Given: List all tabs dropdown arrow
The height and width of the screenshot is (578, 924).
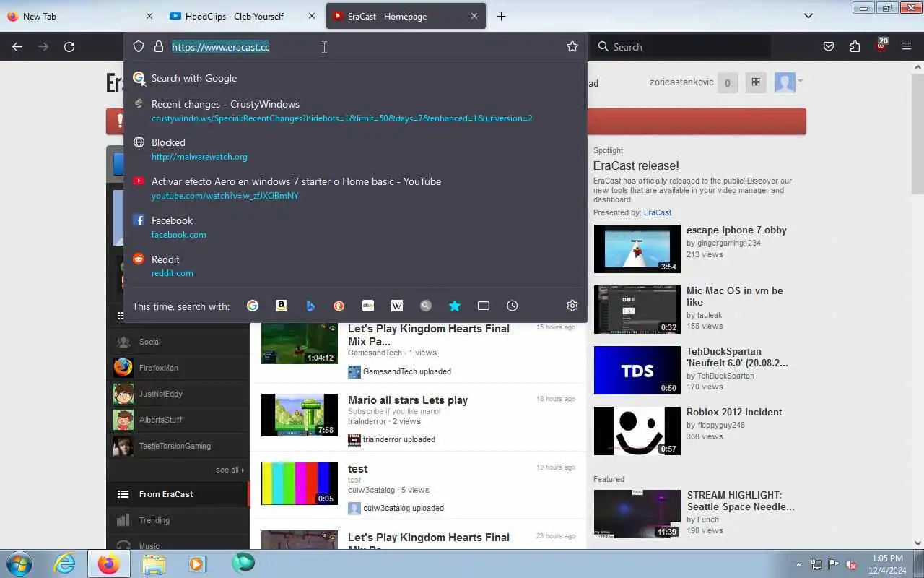Looking at the screenshot, I should pos(808,16).
